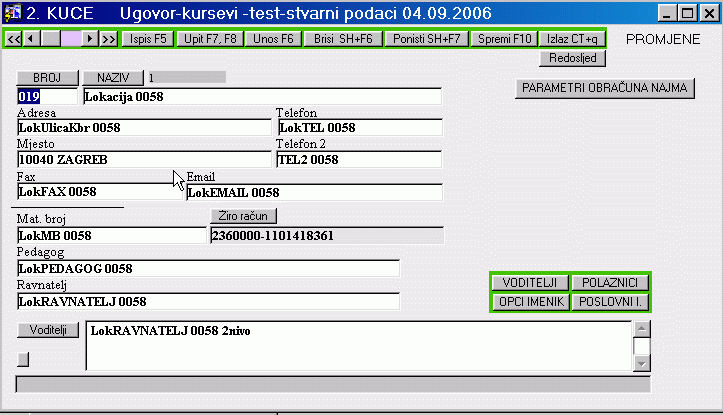Click the BROJ field containing 019

tap(47, 96)
